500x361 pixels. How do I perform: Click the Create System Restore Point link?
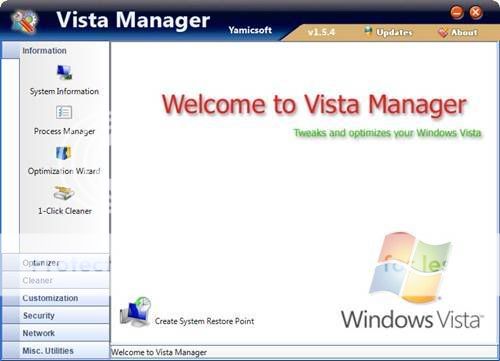(x=204, y=321)
